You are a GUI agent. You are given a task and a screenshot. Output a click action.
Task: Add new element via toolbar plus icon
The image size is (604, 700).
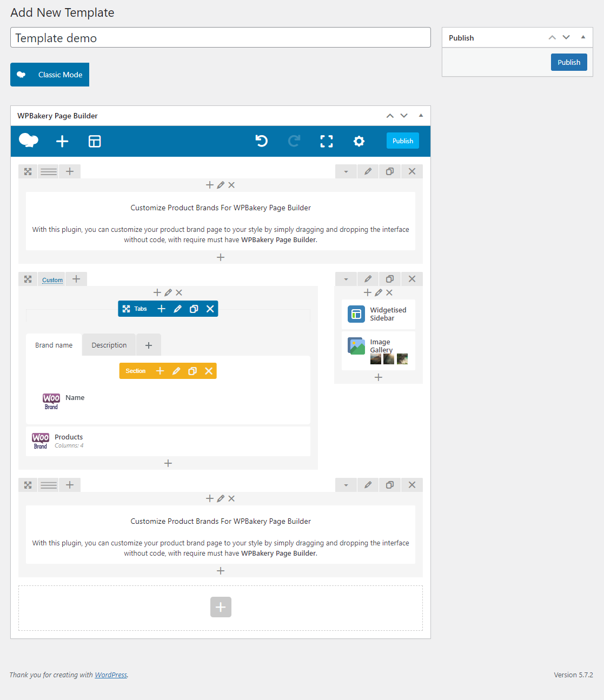[x=62, y=141]
